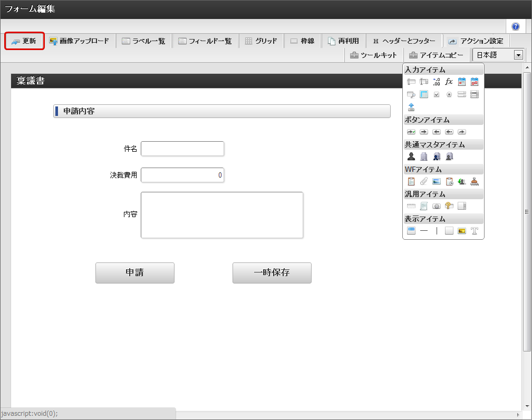
Task: Click the 件名 text input field
Action: 182,149
